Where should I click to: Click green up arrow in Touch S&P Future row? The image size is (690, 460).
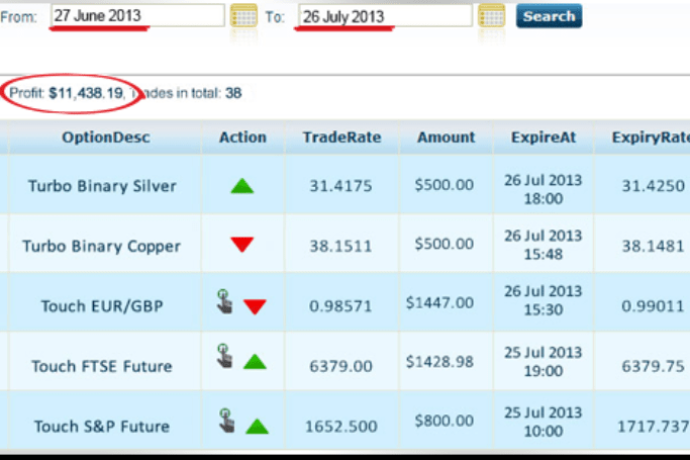tap(257, 426)
